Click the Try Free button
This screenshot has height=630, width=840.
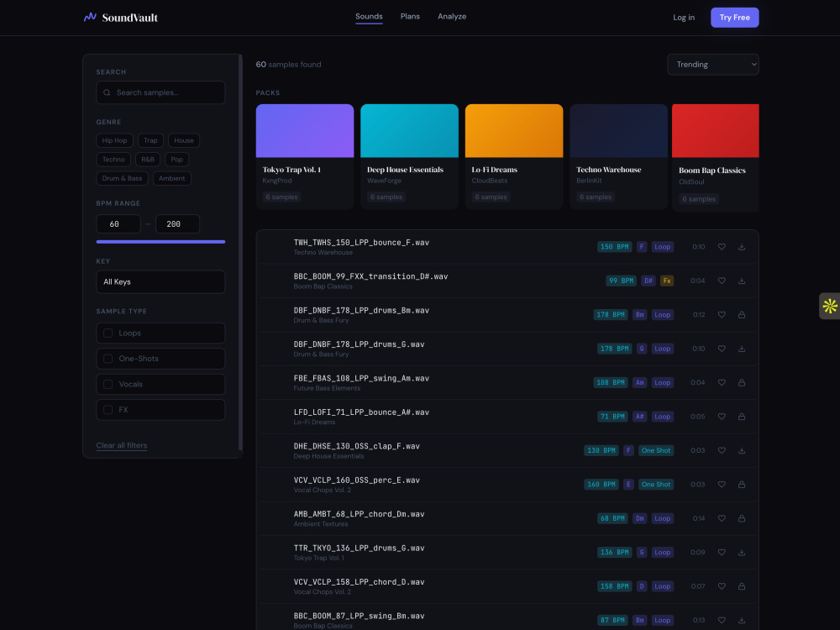click(x=734, y=17)
